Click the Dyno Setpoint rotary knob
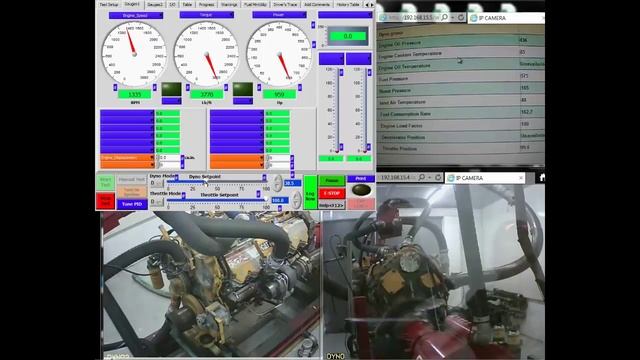 (x=278, y=183)
